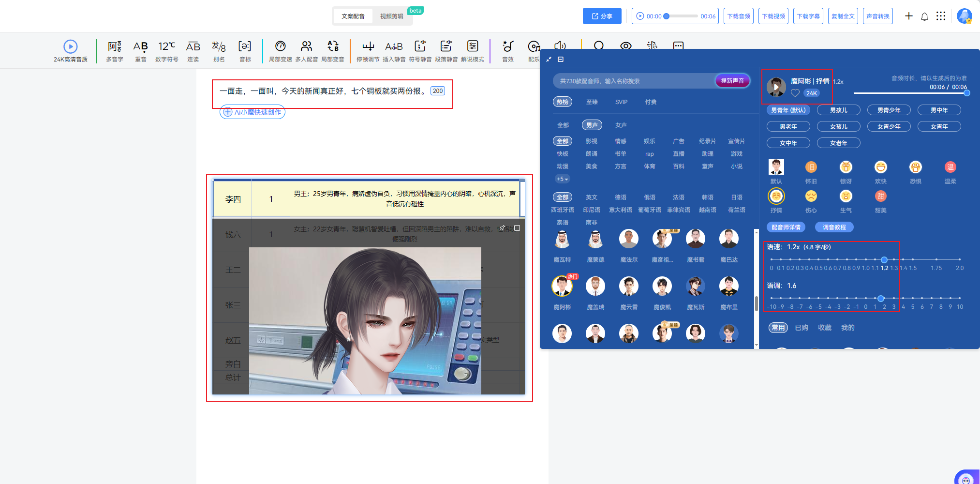Click the 插入静音 insert silence icon
Image resolution: width=980 pixels, height=484 pixels.
pyautogui.click(x=394, y=47)
